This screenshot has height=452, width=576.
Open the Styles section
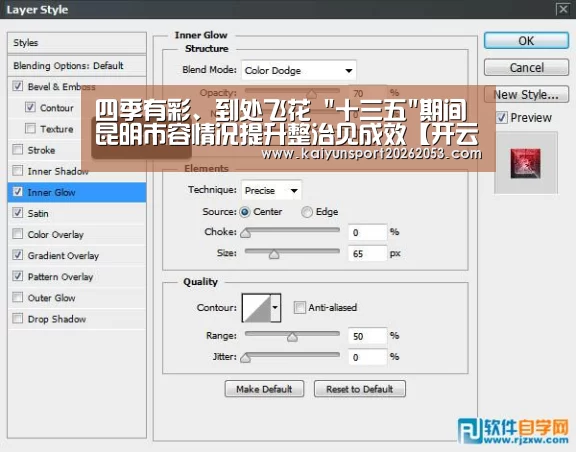pos(77,43)
